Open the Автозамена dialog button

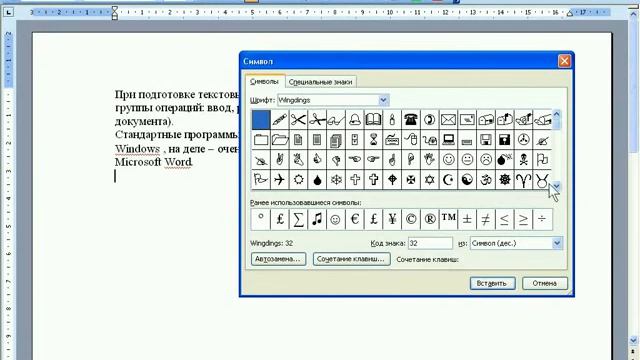coord(278,259)
